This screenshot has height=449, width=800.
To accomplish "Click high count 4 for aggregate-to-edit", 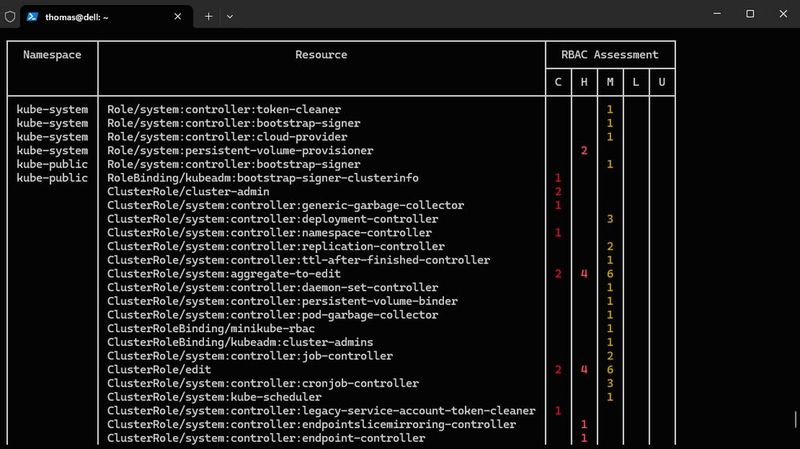I will tap(584, 273).
